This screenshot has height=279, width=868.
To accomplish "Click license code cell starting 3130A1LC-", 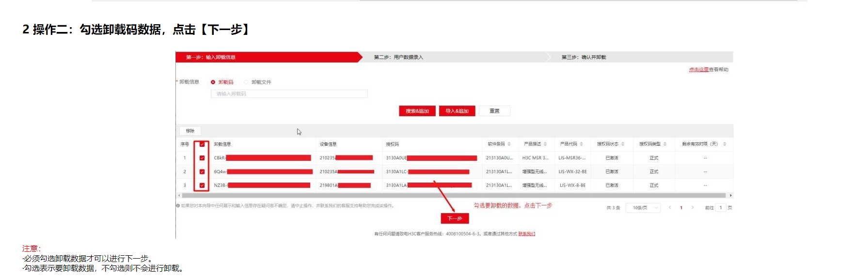I will pyautogui.click(x=427, y=171).
